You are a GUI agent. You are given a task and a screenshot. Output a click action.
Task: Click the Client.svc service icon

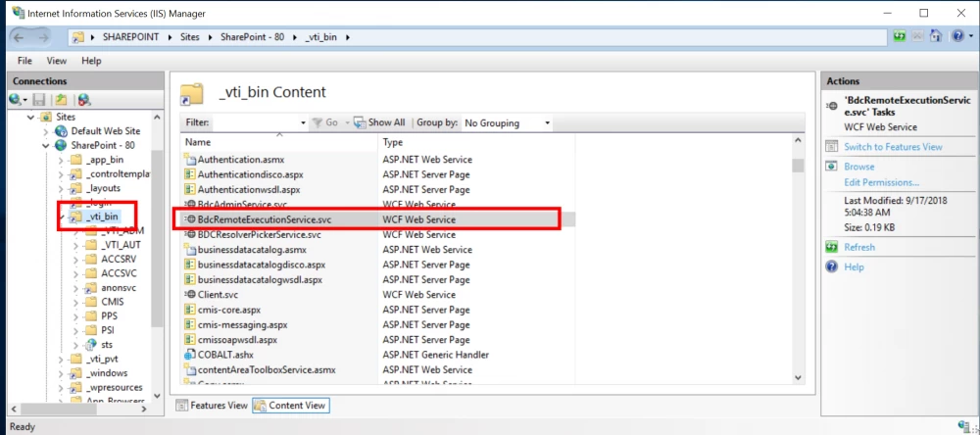[190, 294]
